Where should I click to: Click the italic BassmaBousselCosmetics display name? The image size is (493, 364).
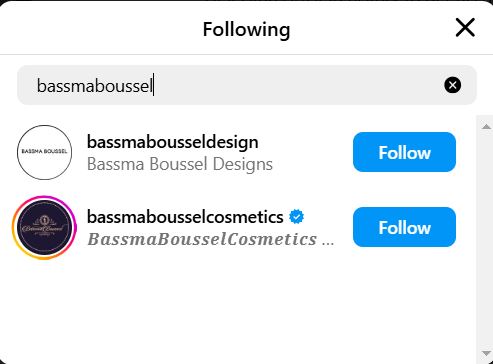(202, 239)
